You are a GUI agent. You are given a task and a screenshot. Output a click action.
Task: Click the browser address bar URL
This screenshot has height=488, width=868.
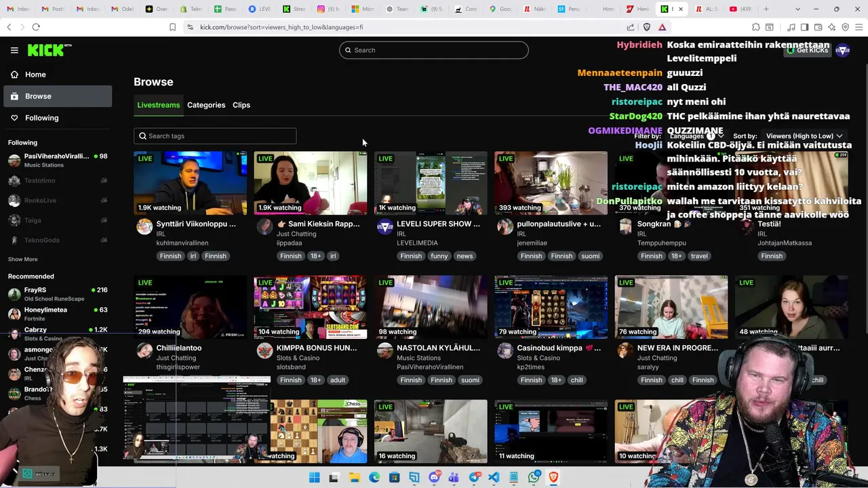tap(281, 27)
